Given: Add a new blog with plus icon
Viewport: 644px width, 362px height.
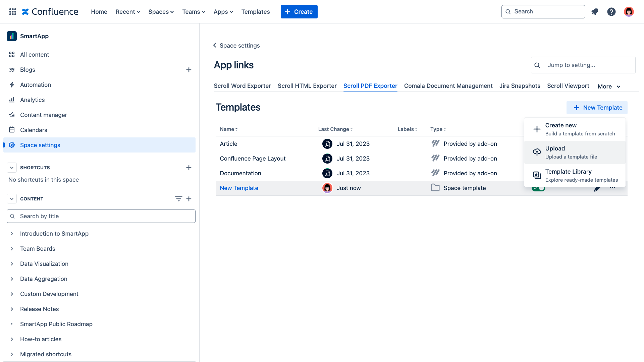Looking at the screenshot, I should 189,70.
